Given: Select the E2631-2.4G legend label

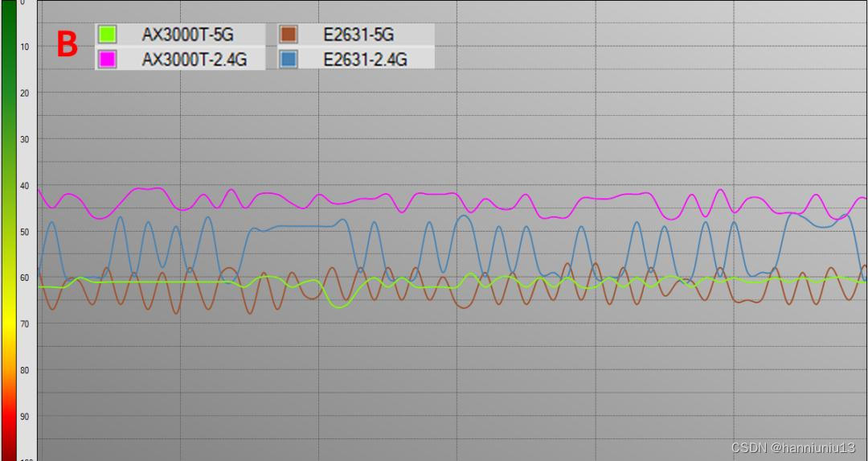Looking at the screenshot, I should tap(366, 60).
